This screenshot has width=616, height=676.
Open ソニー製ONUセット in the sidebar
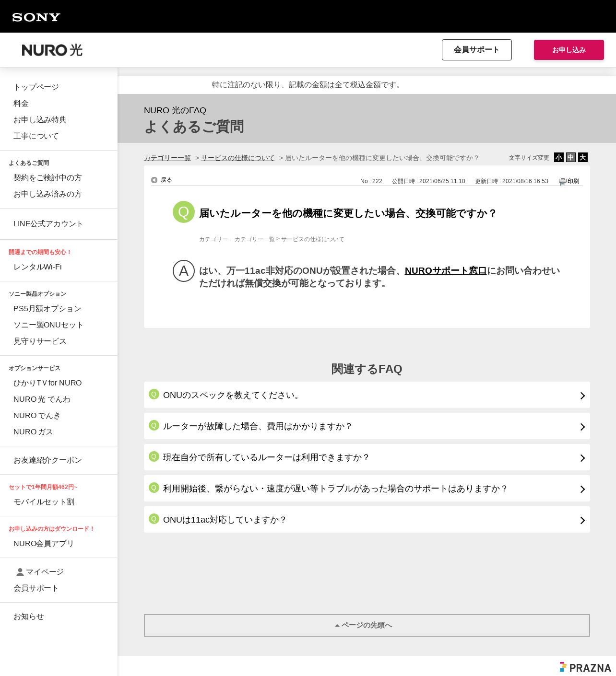pyautogui.click(x=48, y=325)
